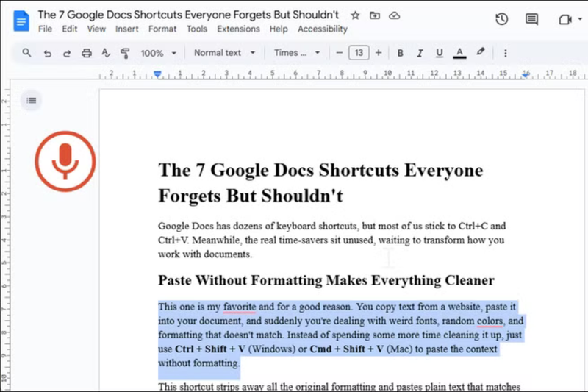Toggle bold formatting
The image size is (588, 392).
tap(401, 53)
